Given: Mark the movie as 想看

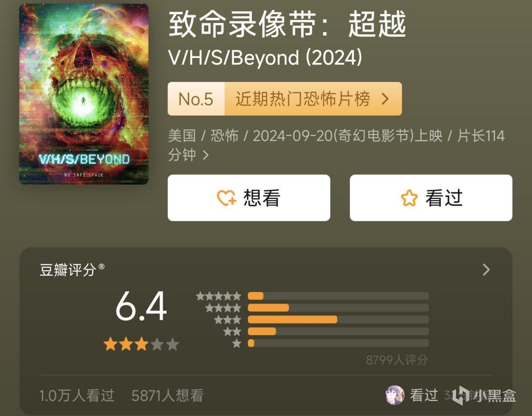Looking at the screenshot, I should 249,198.
